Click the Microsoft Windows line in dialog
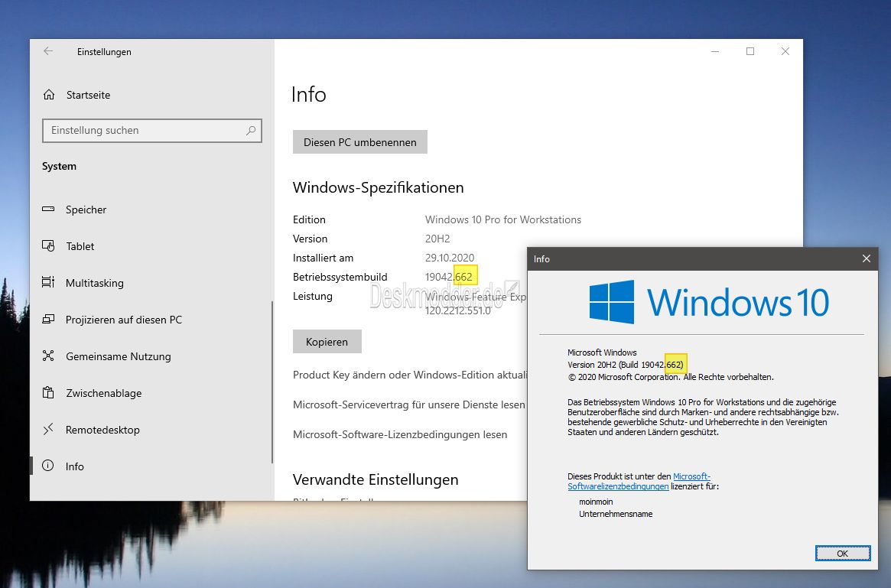 pos(602,352)
